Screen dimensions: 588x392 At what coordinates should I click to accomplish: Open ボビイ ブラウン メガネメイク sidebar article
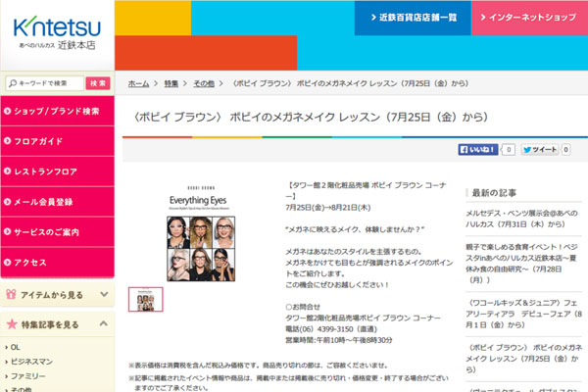click(523, 359)
